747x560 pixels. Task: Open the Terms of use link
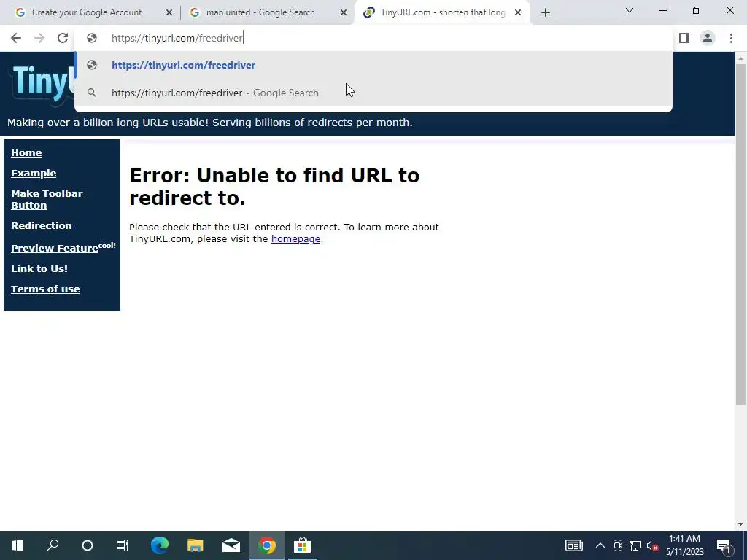45,289
